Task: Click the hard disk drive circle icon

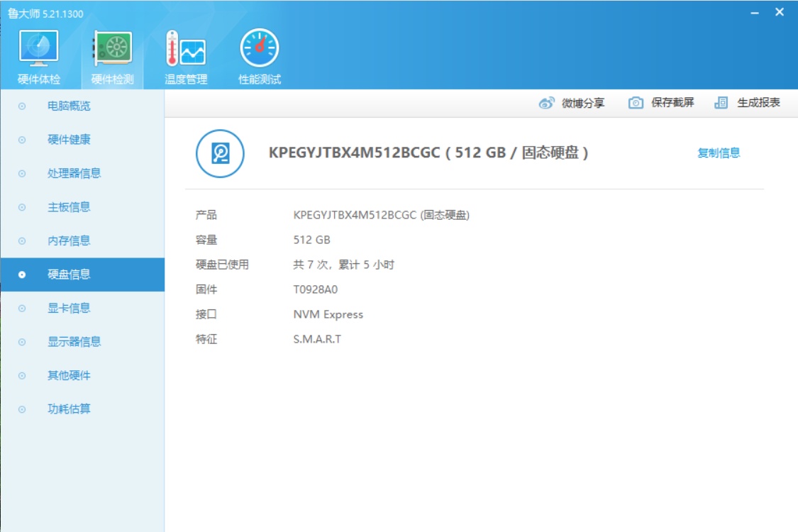Action: [x=220, y=153]
